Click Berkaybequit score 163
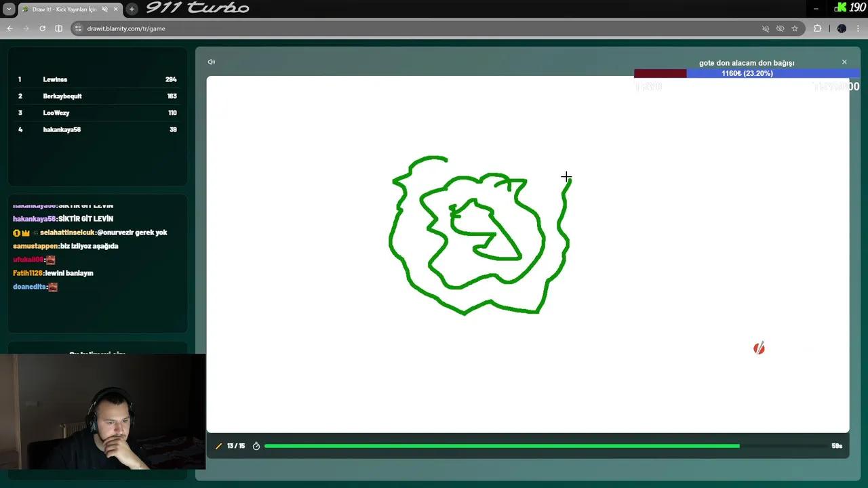 172,96
